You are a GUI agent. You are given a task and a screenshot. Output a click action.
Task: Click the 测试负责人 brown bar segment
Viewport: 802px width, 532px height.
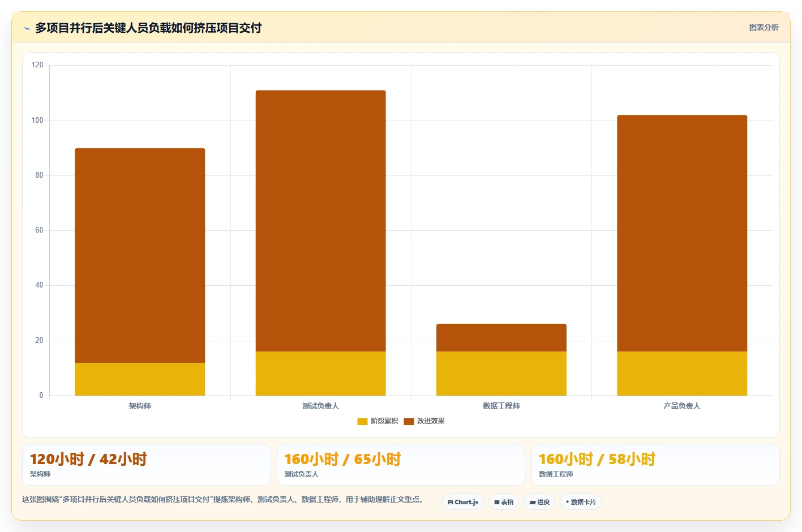pyautogui.click(x=320, y=221)
